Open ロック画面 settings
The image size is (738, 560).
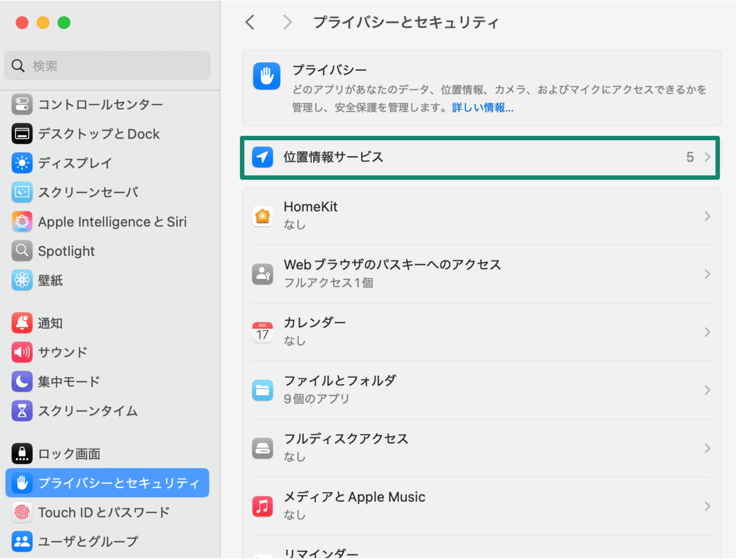pyautogui.click(x=68, y=454)
